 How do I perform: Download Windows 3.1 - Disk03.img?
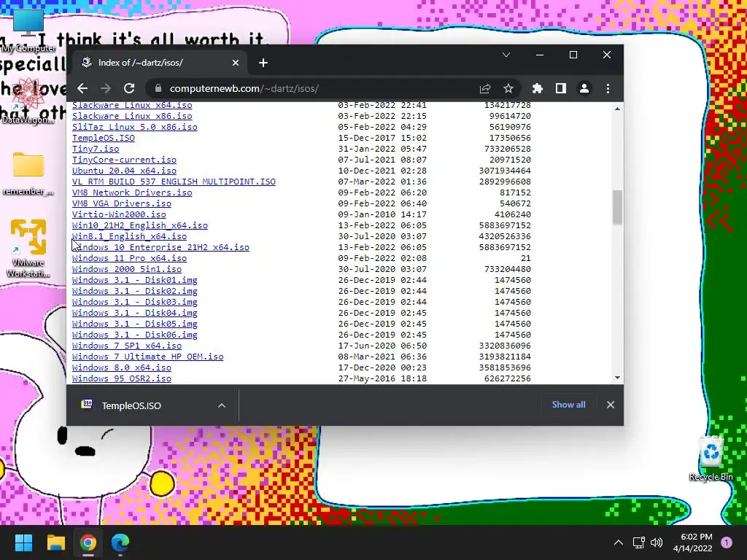(134, 302)
